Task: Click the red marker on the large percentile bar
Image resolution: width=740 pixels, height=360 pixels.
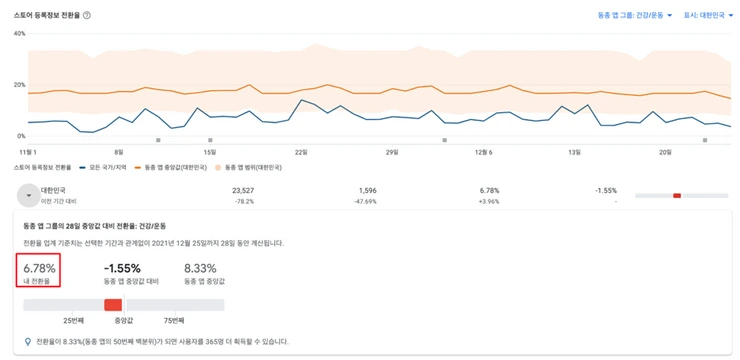Action: click(113, 305)
